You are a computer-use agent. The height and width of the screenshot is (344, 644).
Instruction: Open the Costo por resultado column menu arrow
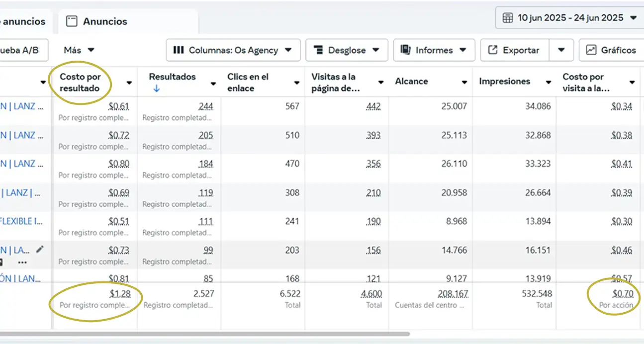pyautogui.click(x=129, y=83)
